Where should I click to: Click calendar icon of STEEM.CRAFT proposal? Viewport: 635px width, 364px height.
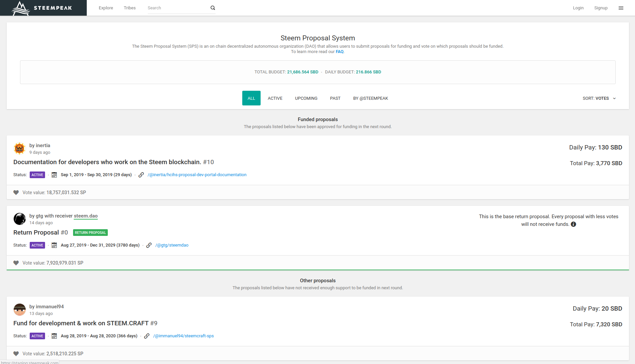tap(54, 336)
